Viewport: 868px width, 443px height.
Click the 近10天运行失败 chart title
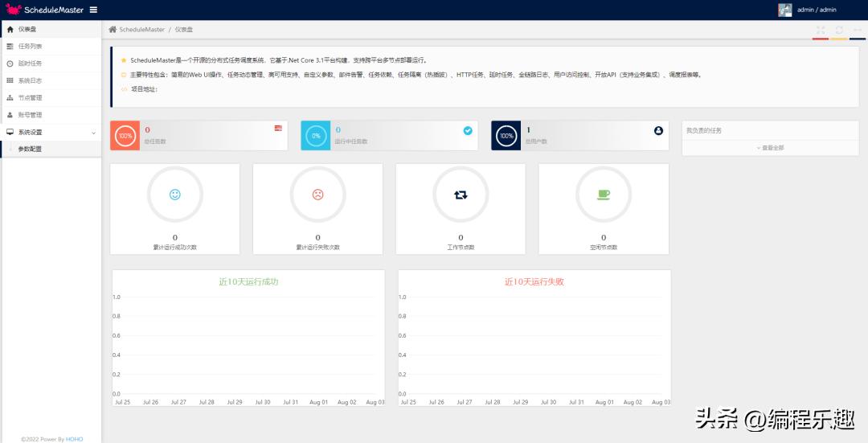click(x=534, y=282)
